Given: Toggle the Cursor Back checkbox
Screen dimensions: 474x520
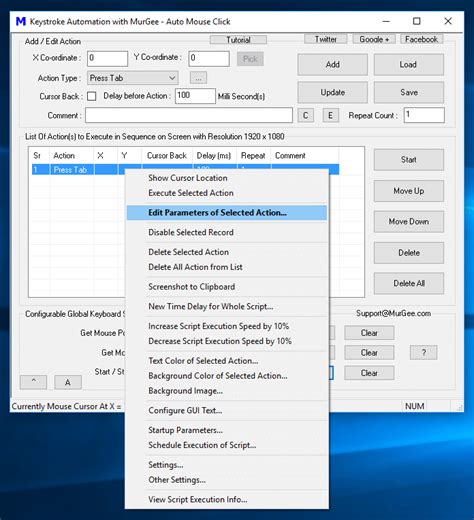Looking at the screenshot, I should 91,96.
